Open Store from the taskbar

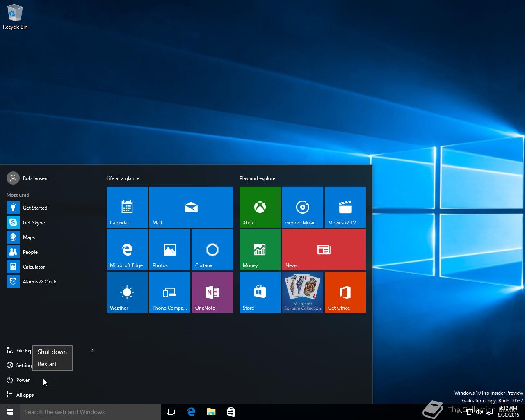pyautogui.click(x=231, y=412)
